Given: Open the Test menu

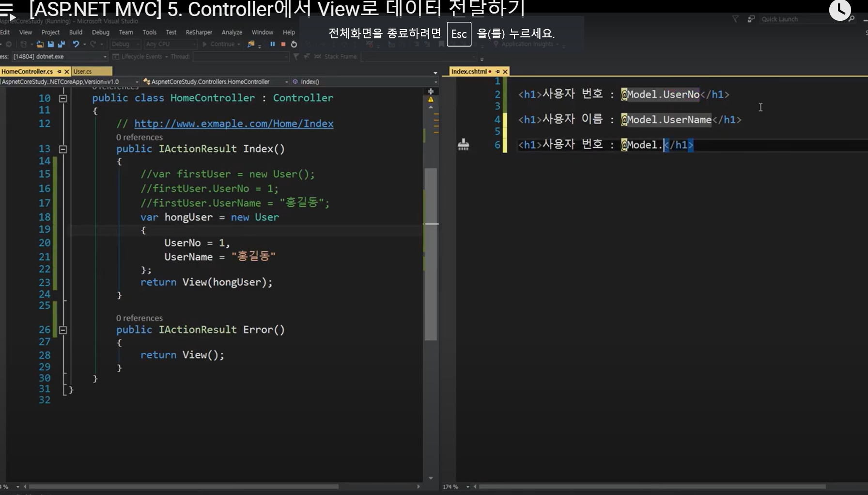Looking at the screenshot, I should pos(171,32).
